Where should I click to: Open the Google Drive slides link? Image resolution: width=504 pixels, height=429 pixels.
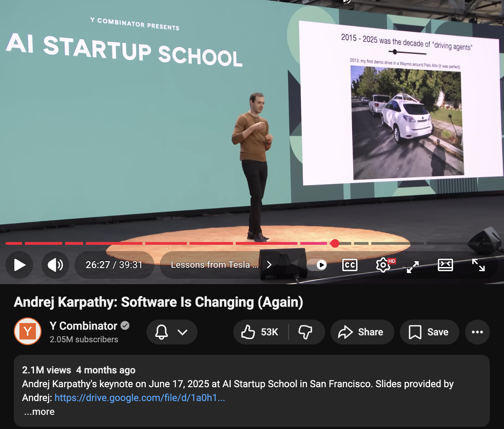tap(140, 398)
